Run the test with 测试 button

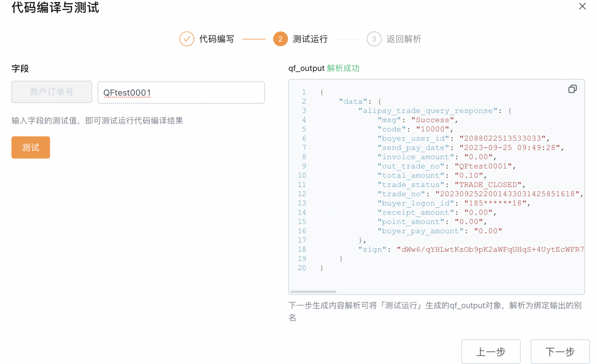click(x=31, y=148)
